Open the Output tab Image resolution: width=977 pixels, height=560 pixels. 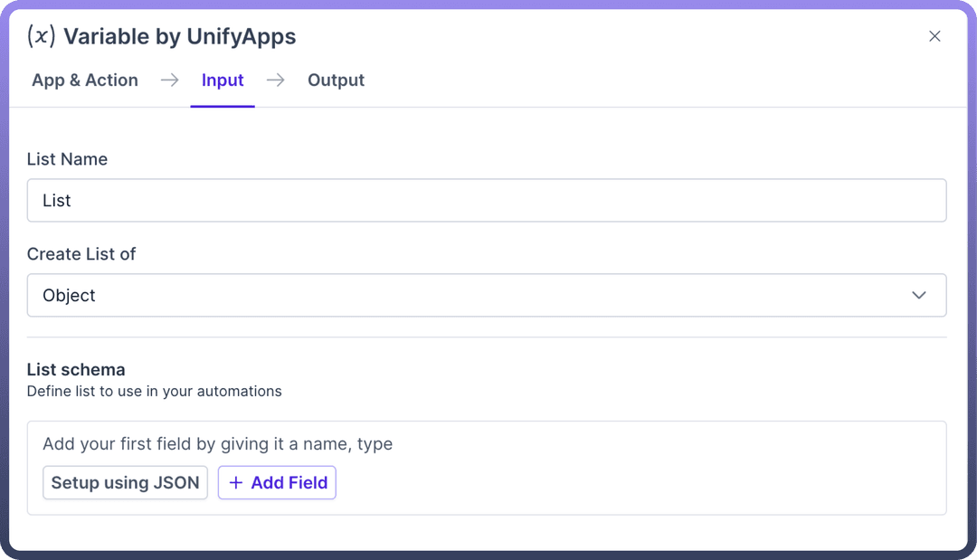coord(336,81)
